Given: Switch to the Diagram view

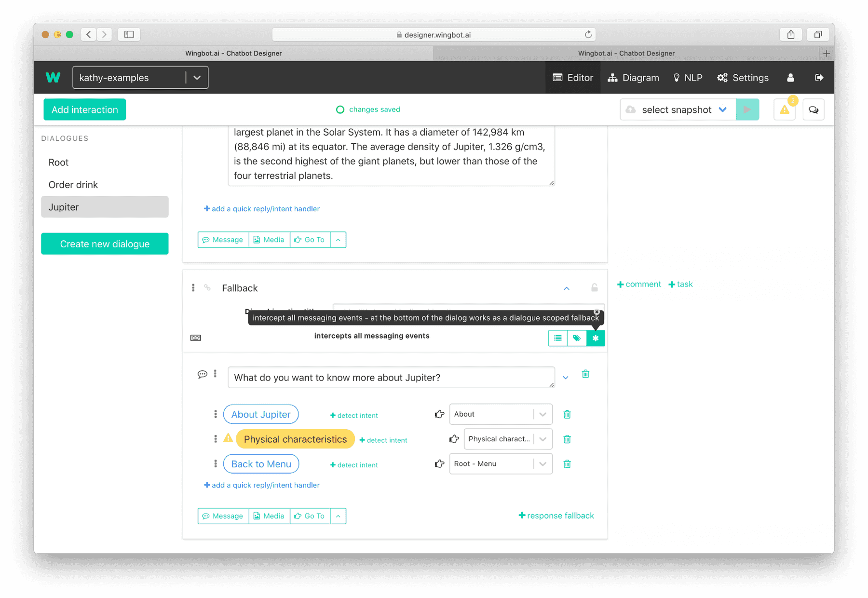Looking at the screenshot, I should [633, 77].
